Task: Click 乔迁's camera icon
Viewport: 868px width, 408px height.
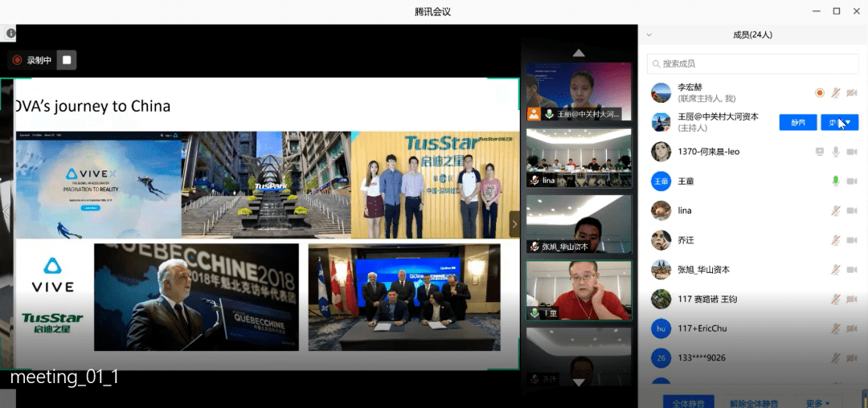Action: coord(852,240)
